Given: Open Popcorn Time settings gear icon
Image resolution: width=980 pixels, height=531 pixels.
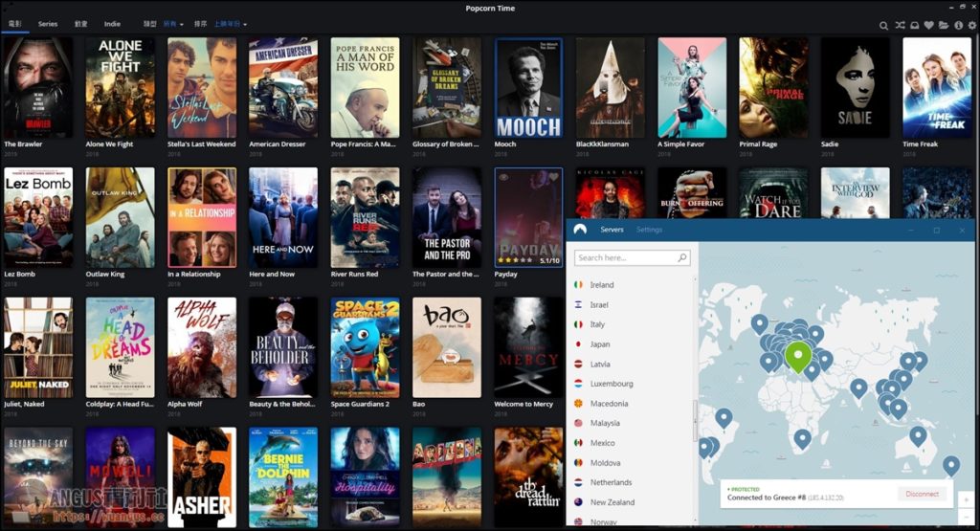Looking at the screenshot, I should (971, 25).
